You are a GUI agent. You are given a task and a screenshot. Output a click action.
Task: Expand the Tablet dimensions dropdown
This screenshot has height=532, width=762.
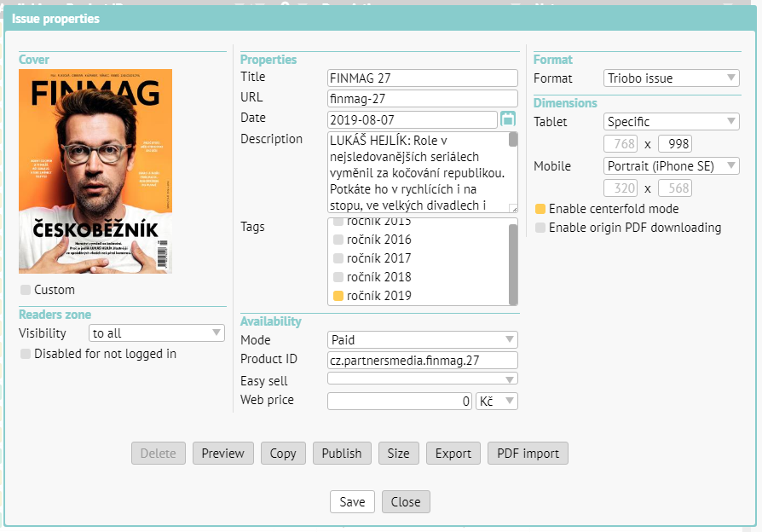click(671, 122)
